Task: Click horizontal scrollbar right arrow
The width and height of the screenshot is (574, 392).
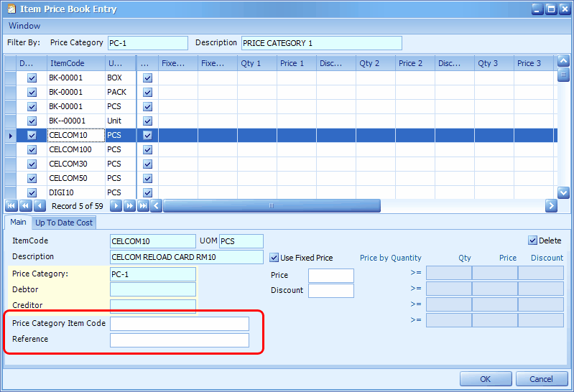Action: [x=551, y=206]
